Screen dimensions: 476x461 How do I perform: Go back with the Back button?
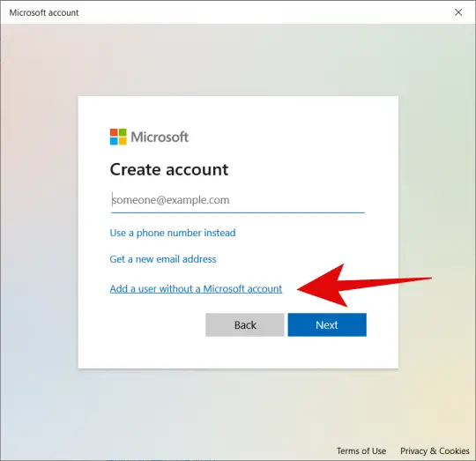[x=245, y=324]
